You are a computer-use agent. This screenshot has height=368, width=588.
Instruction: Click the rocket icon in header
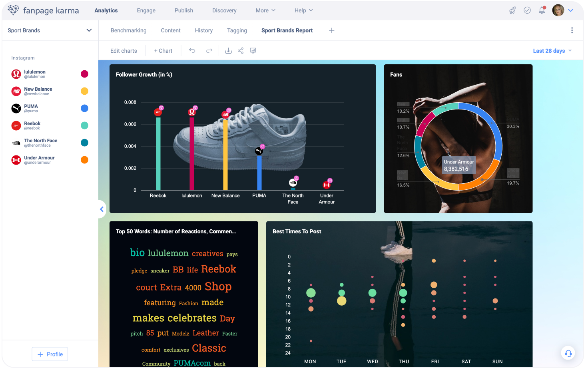(x=512, y=10)
